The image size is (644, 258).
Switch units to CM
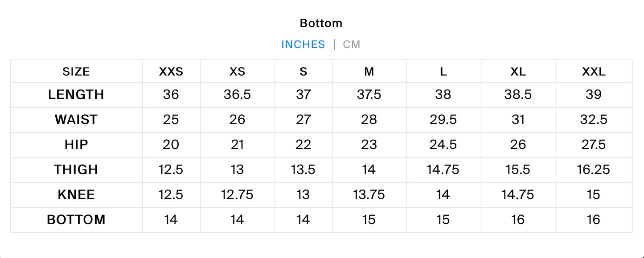[351, 44]
